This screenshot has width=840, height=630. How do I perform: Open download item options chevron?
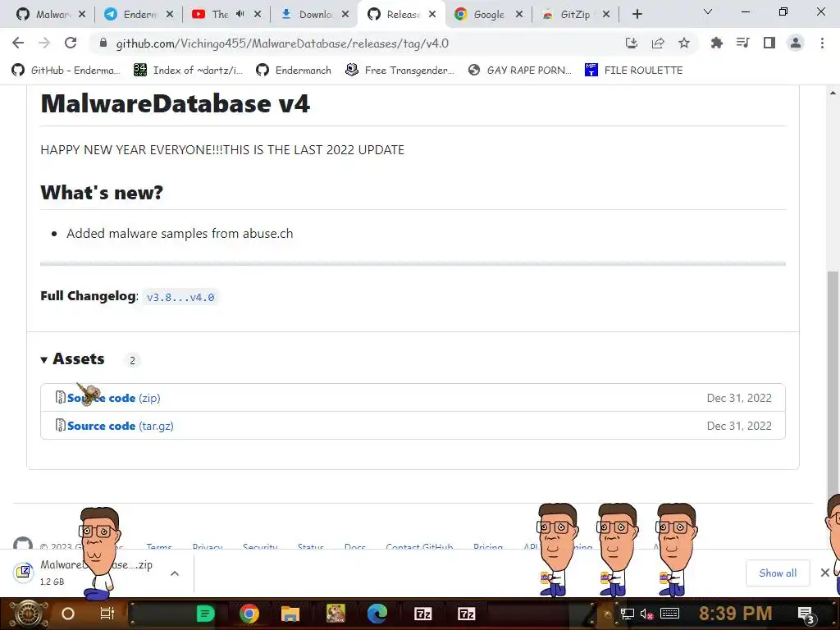pyautogui.click(x=174, y=573)
